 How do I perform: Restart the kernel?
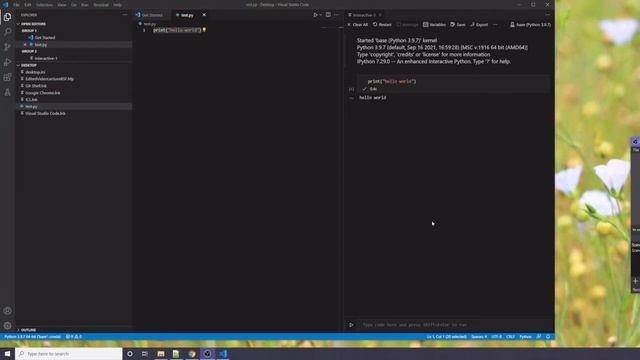tap(382, 24)
